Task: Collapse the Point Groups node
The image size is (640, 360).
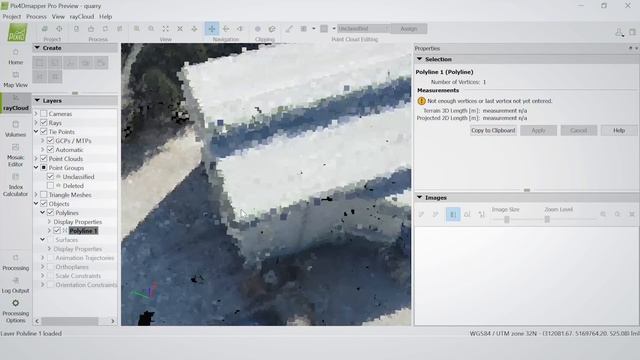Action: click(36, 167)
